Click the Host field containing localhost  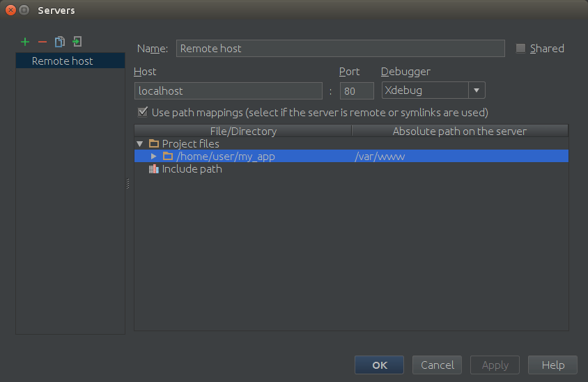tap(228, 90)
